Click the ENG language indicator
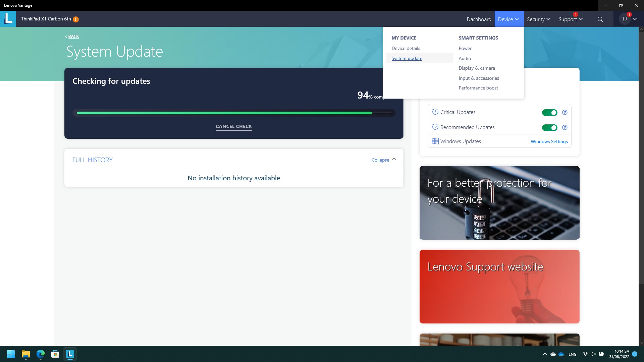 click(573, 354)
